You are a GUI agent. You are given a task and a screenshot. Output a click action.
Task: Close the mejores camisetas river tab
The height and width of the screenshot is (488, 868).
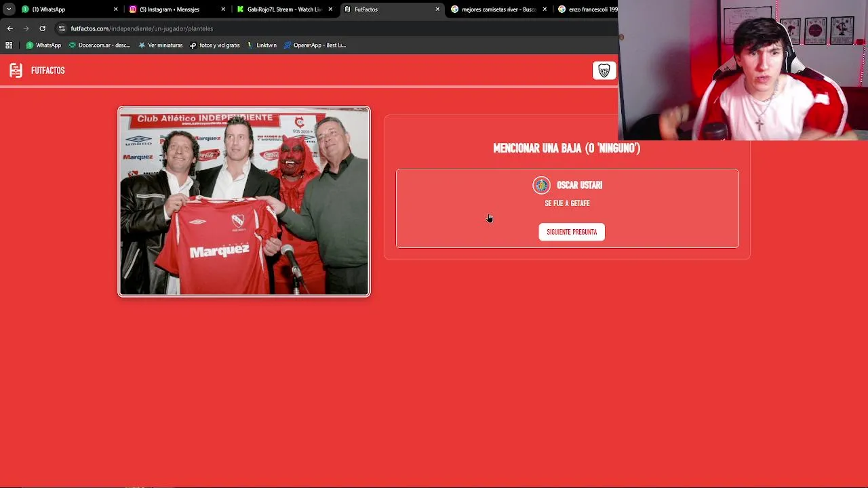[545, 9]
